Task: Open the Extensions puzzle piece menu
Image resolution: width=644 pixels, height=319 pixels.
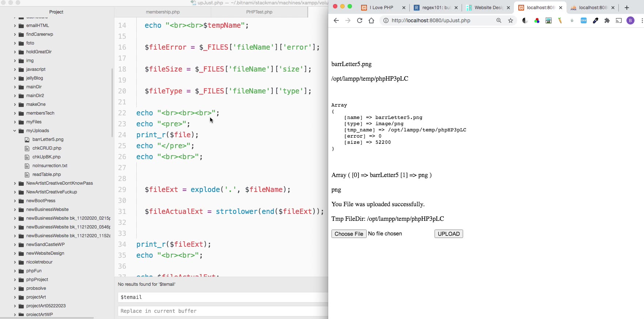Action: coord(607,20)
